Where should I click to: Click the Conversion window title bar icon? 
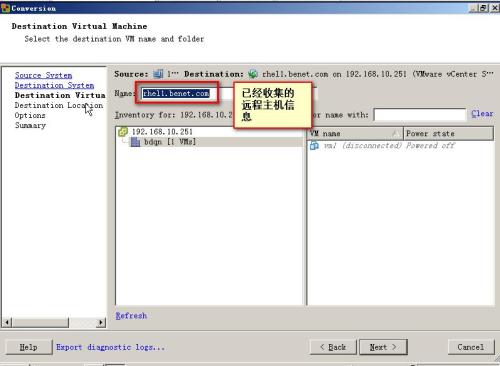point(5,8)
